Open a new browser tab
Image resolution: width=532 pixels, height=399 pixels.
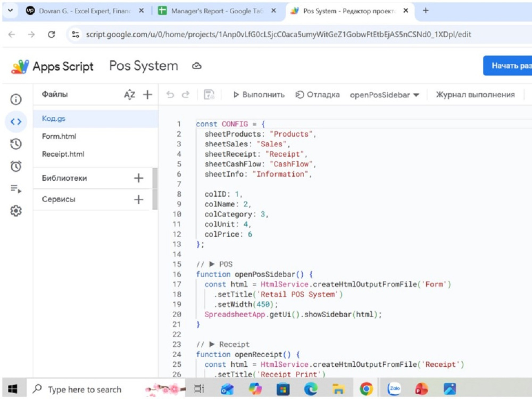coord(426,11)
